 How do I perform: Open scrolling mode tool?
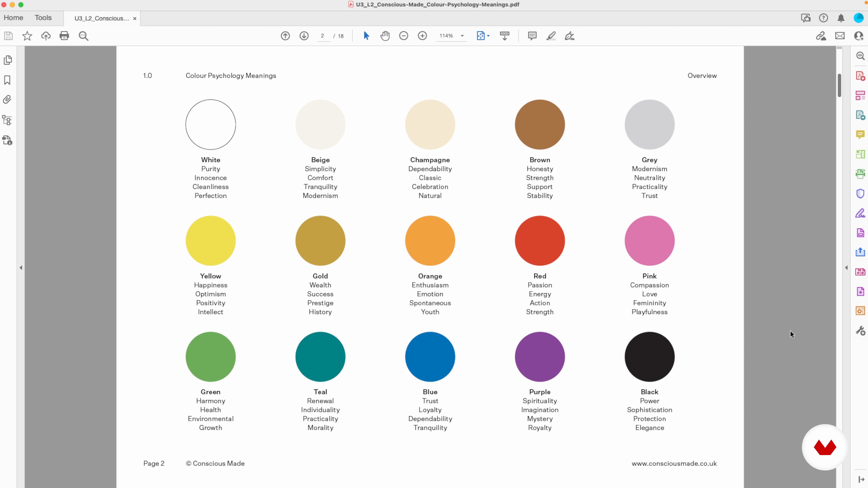pyautogui.click(x=505, y=36)
